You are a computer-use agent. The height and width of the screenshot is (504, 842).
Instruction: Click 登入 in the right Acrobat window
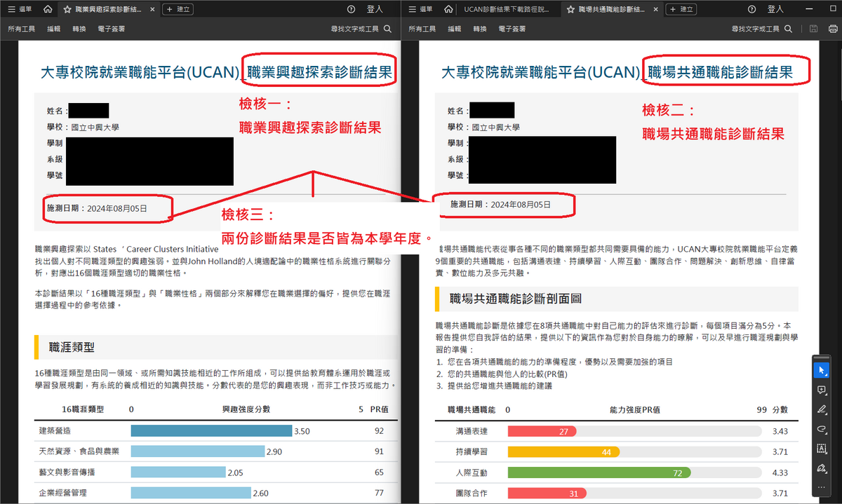coord(775,9)
